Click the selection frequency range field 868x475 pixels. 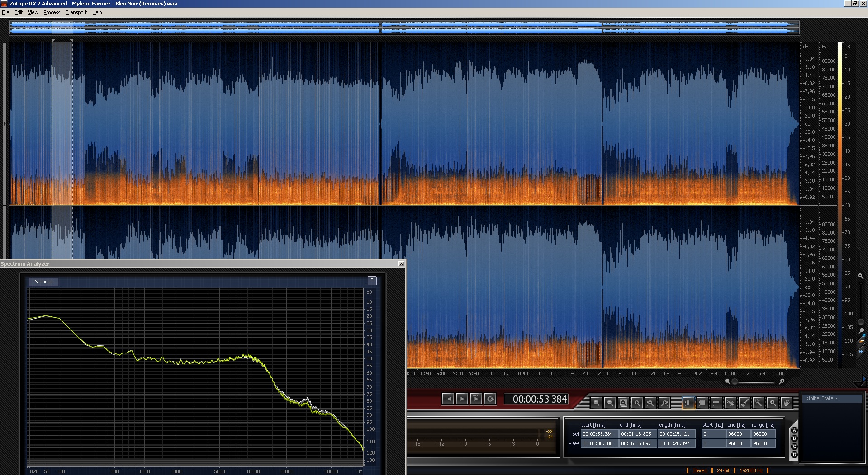pos(764,434)
